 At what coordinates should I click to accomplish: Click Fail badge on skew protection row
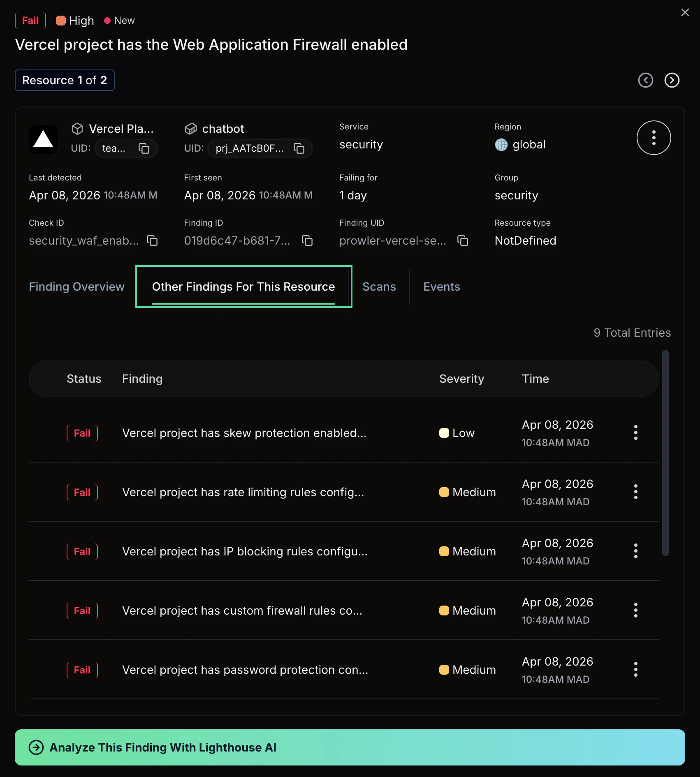(x=82, y=433)
